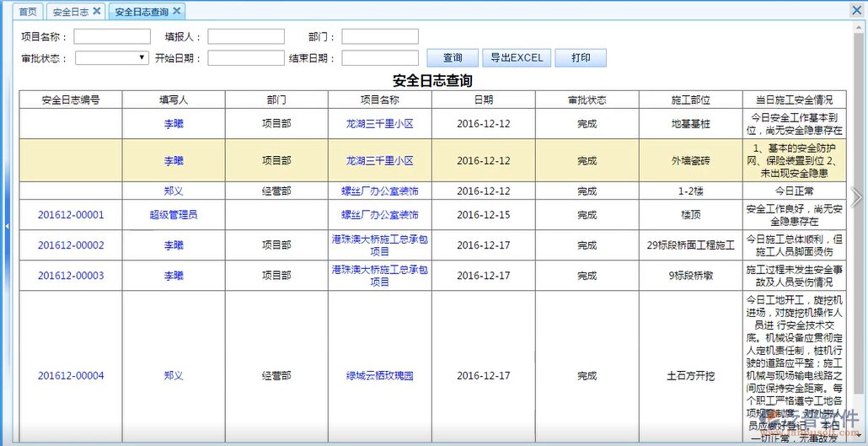Open log link 201612-00004

[x=71, y=376]
